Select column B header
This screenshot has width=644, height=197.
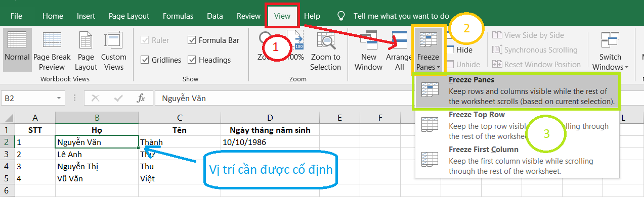pos(97,118)
